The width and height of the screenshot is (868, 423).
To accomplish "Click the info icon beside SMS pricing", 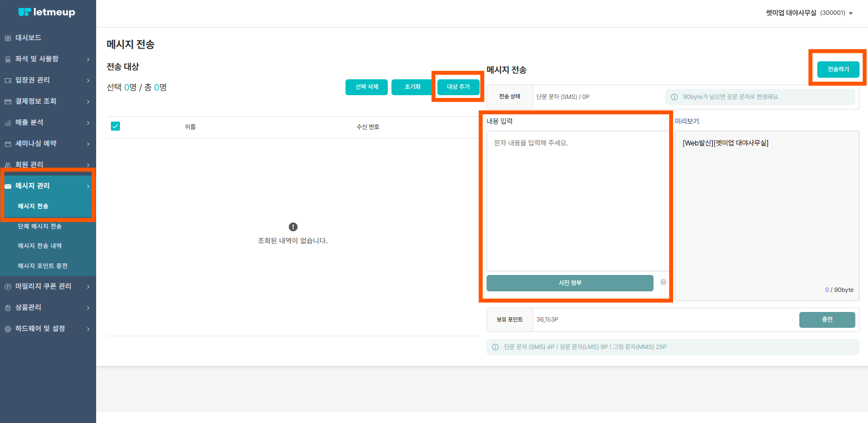I will click(496, 347).
